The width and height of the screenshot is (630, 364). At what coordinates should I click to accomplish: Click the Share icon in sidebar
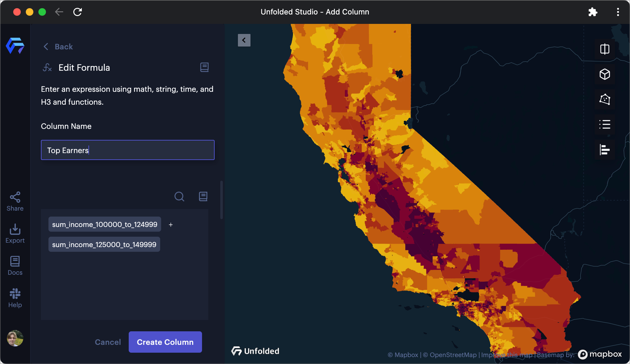tap(15, 201)
